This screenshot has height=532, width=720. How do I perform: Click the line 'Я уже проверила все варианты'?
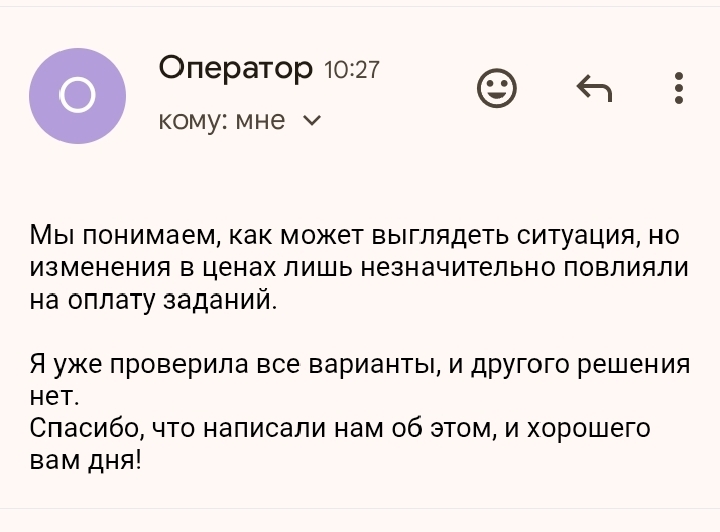[x=360, y=365]
